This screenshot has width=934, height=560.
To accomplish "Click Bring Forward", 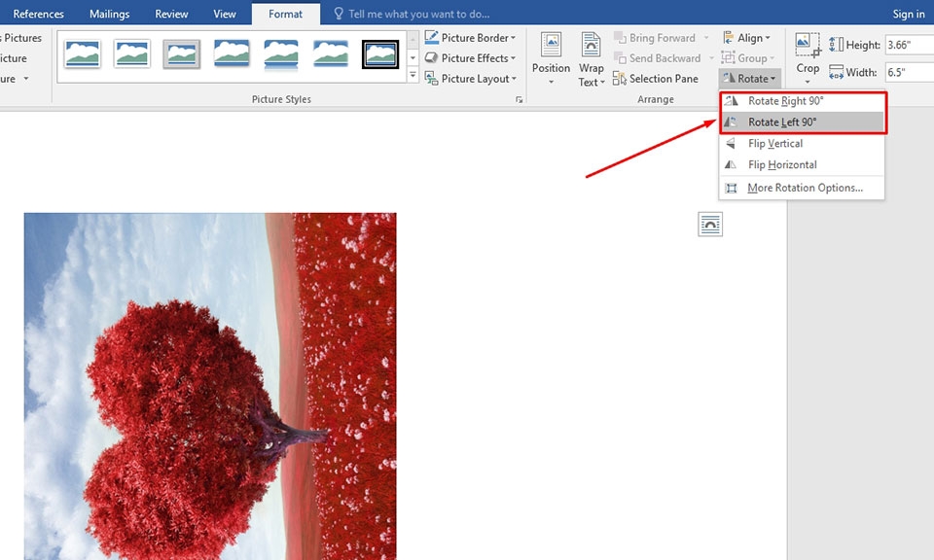I will [x=662, y=38].
